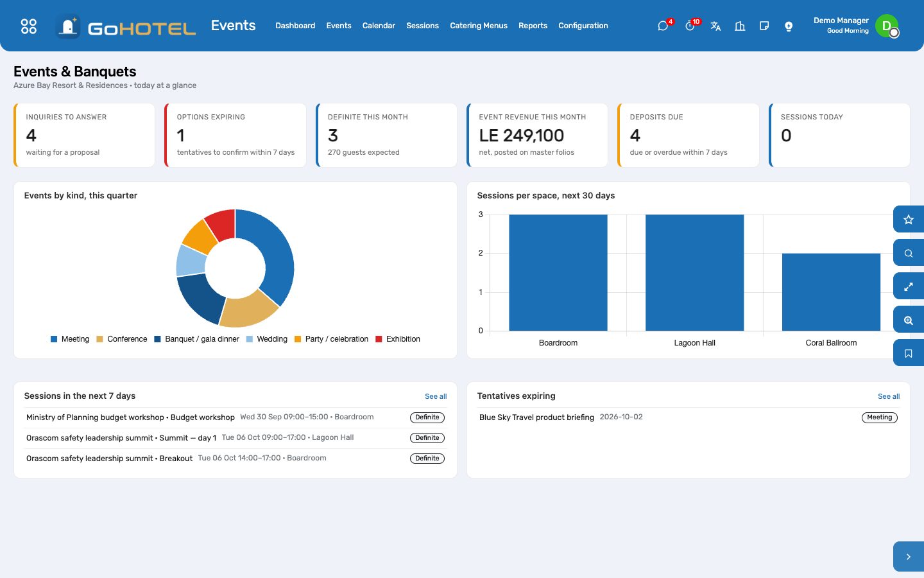Screen dimensions: 924x578
Task: Toggle the Party / celebration legend swatch
Action: tap(298, 339)
